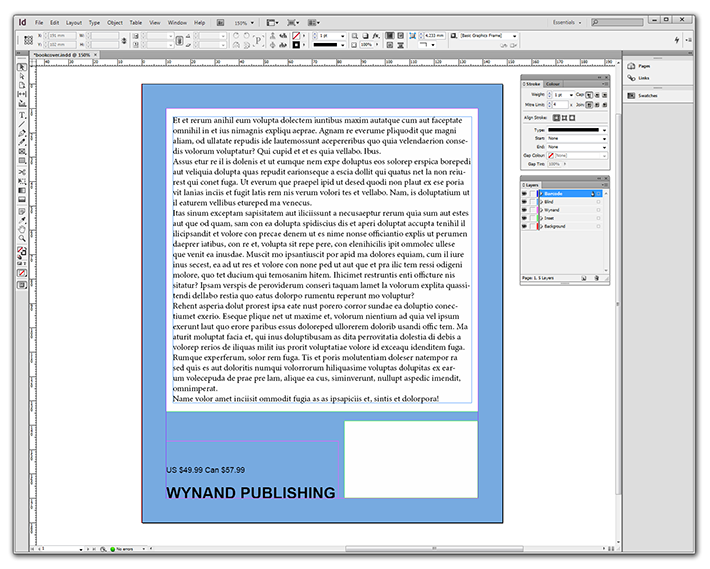The height and width of the screenshot is (569, 710).
Task: Set Align Stroke to Outside
Action: click(572, 118)
